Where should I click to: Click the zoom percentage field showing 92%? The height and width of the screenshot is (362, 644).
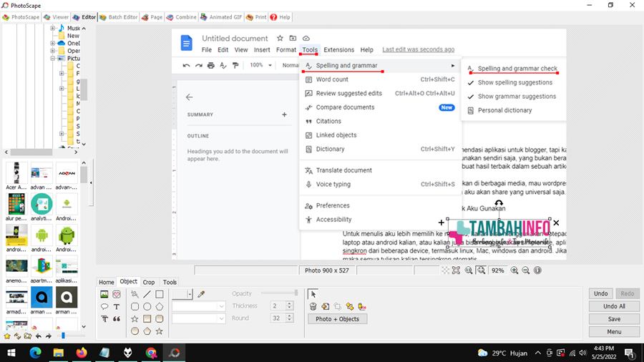(x=498, y=270)
